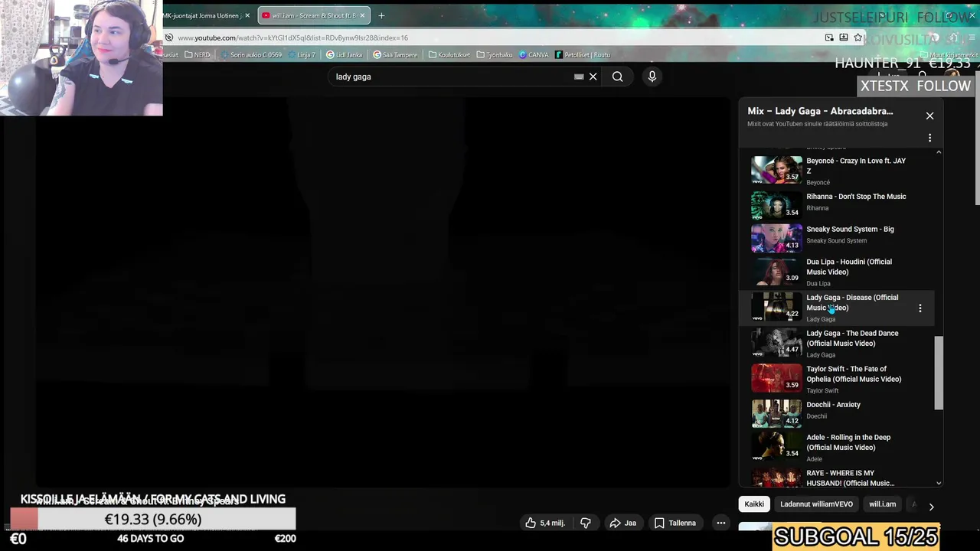Dislike the video
Screen dimensions: 980x551
click(585, 523)
